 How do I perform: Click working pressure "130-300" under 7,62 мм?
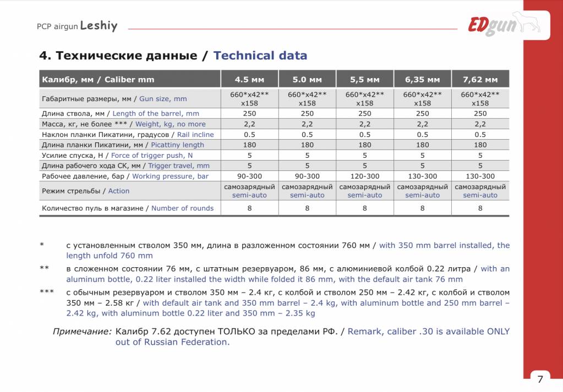pyautogui.click(x=480, y=176)
